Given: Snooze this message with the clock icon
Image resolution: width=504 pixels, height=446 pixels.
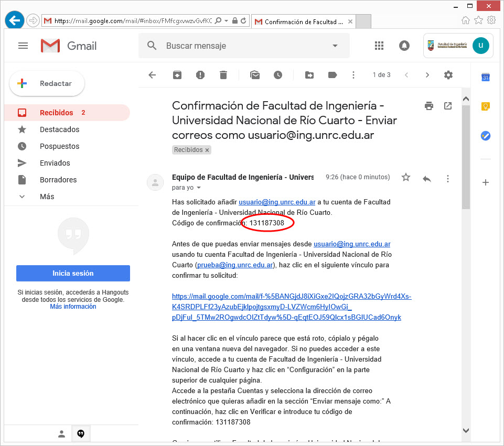Looking at the screenshot, I should point(278,75).
